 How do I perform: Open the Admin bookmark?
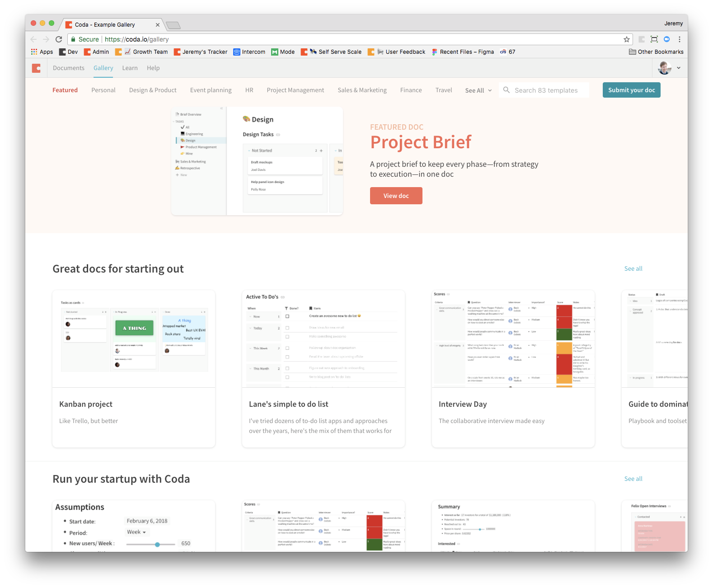point(97,52)
